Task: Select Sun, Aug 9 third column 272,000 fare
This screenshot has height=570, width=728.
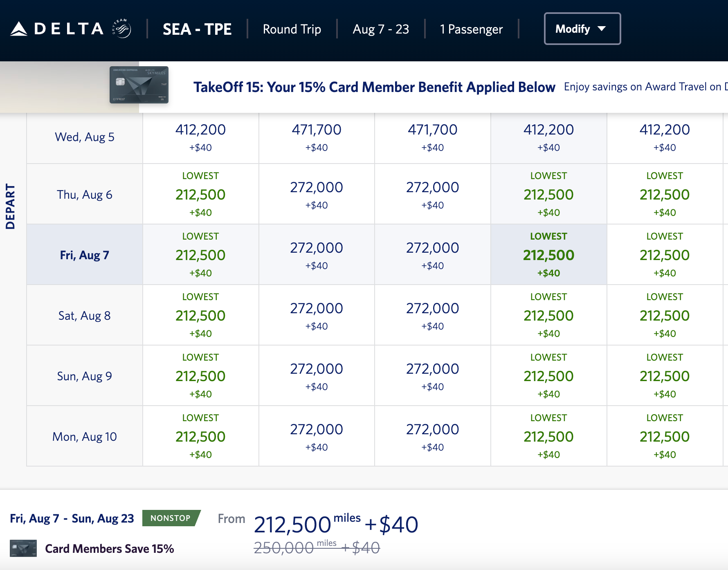Action: 432,376
